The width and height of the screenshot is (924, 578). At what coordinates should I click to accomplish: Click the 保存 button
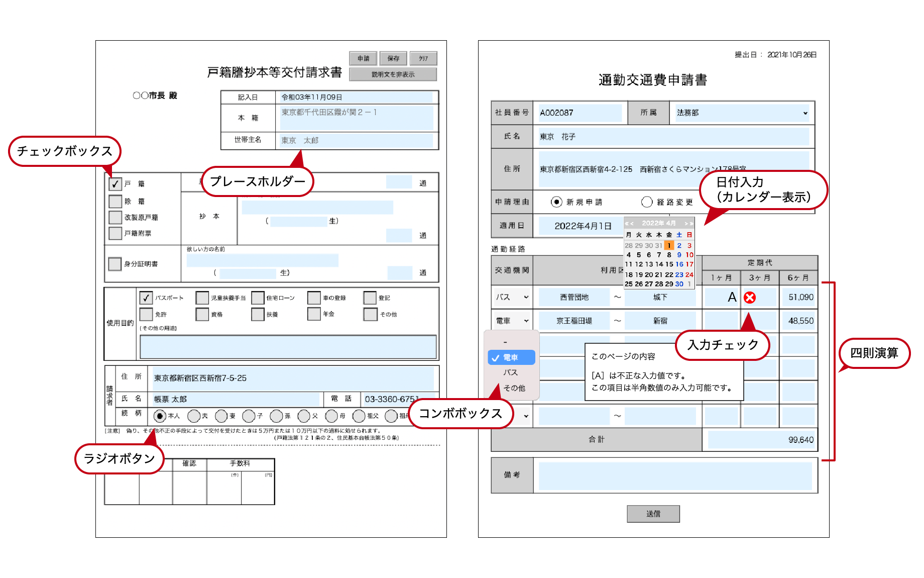pos(393,58)
